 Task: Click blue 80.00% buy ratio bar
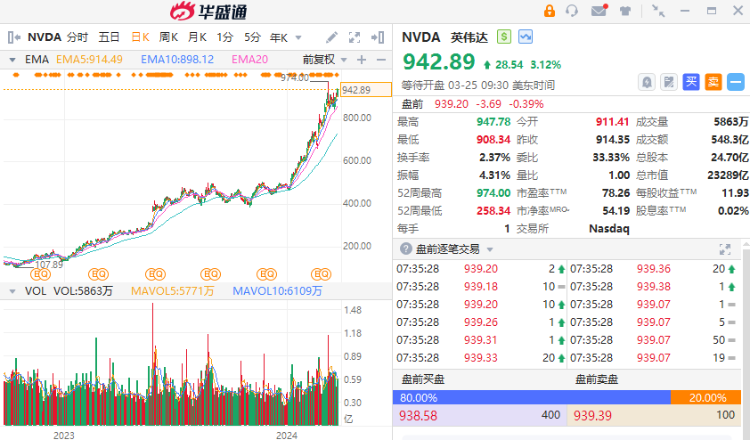pyautogui.click(x=532, y=397)
